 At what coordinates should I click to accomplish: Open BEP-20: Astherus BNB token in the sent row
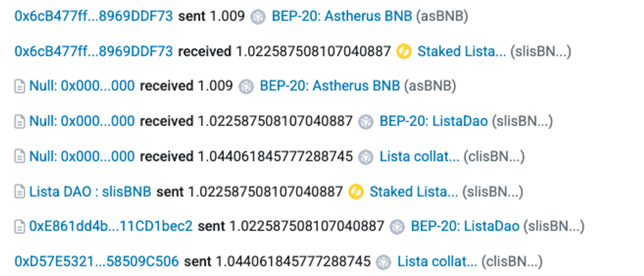342,16
